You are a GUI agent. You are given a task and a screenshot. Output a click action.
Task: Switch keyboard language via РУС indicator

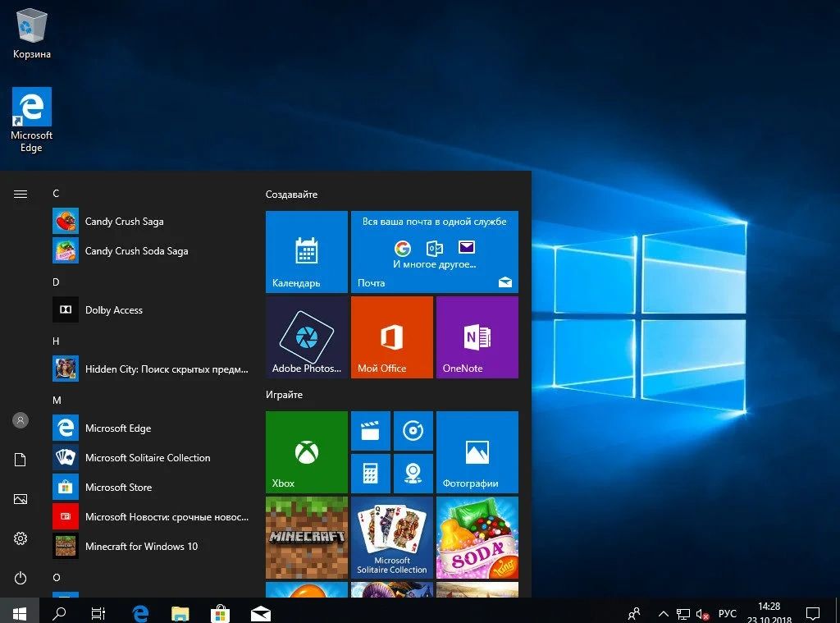[727, 612]
